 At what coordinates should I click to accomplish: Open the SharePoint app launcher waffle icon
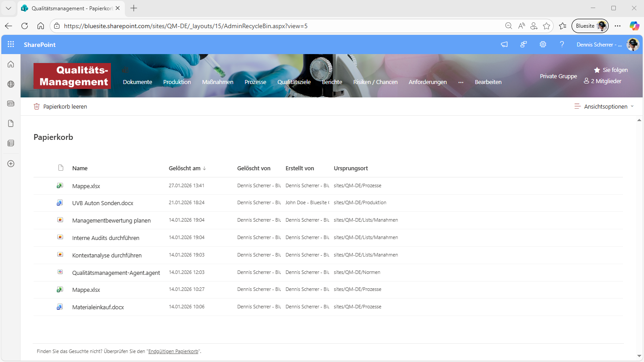tap(11, 44)
